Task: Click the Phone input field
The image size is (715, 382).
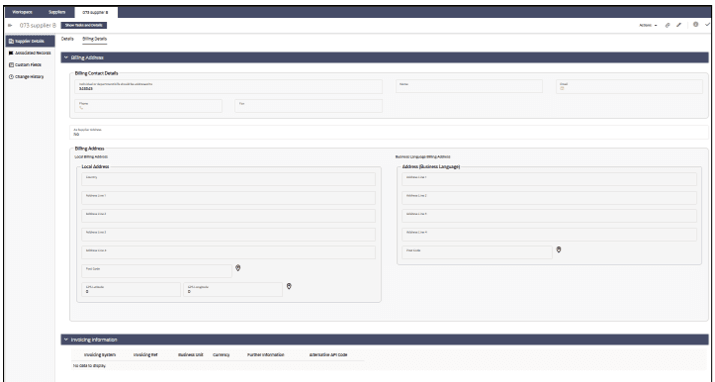Action: click(x=148, y=106)
